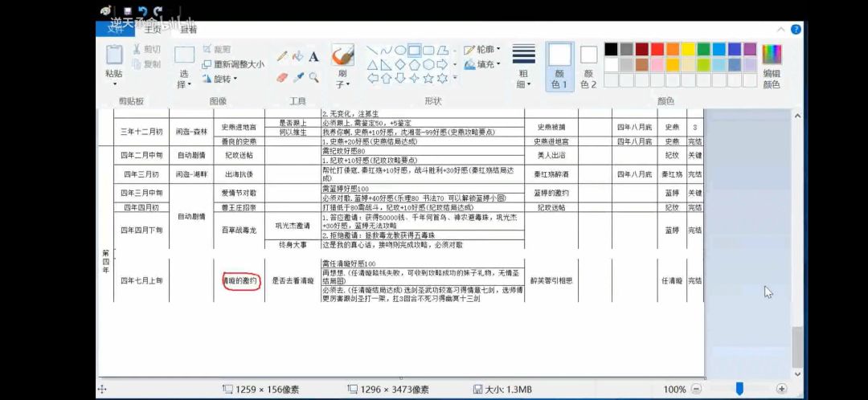This screenshot has height=400, width=868.
Task: Open the 粘贴 (Paste) dropdown arrow
Action: pos(115,84)
